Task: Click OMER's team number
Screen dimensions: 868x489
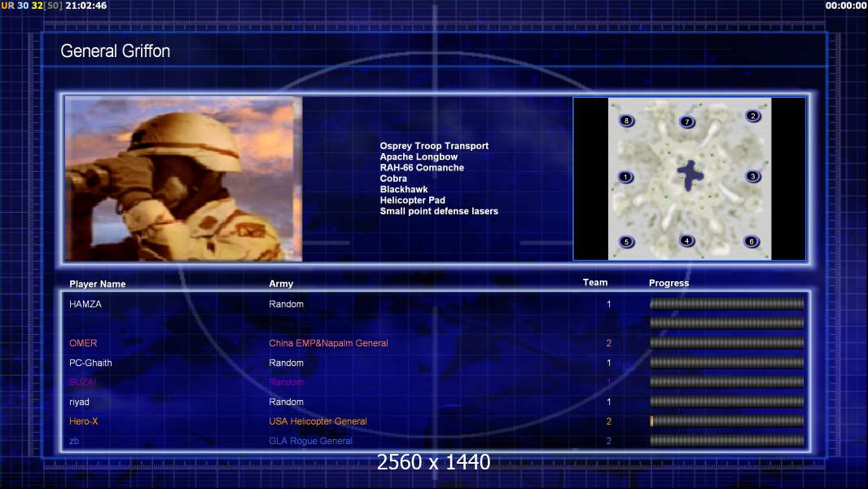Action: 609,343
